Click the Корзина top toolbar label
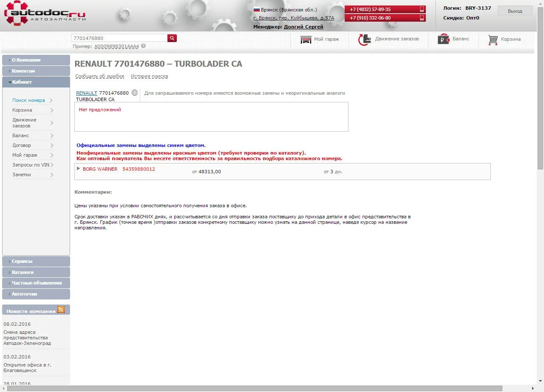This screenshot has width=544, height=392. click(511, 39)
